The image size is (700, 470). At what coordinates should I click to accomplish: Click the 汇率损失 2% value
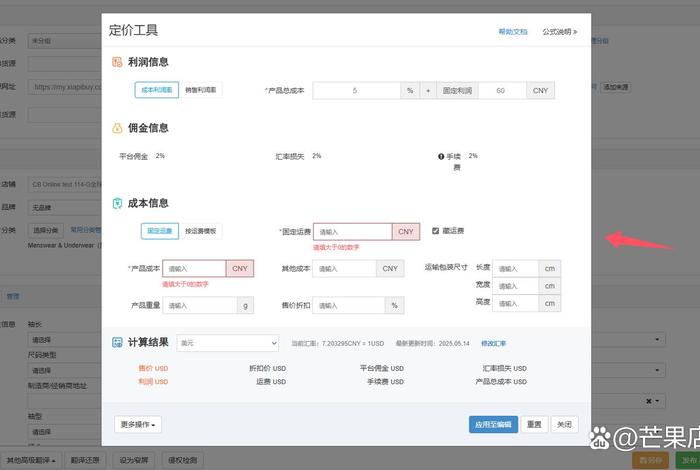(317, 156)
